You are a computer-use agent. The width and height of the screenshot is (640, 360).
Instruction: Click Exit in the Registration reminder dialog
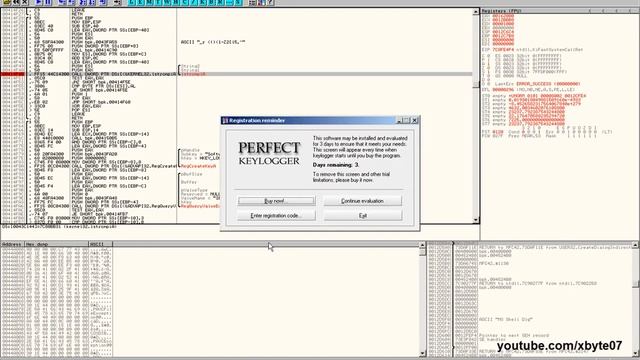[362, 216]
